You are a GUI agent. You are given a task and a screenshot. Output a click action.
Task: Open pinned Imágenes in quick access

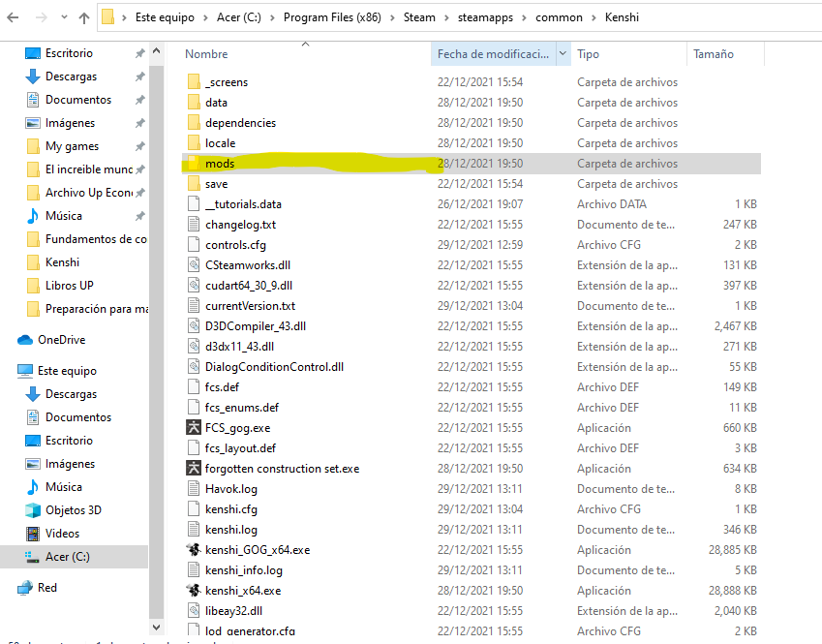pos(70,123)
